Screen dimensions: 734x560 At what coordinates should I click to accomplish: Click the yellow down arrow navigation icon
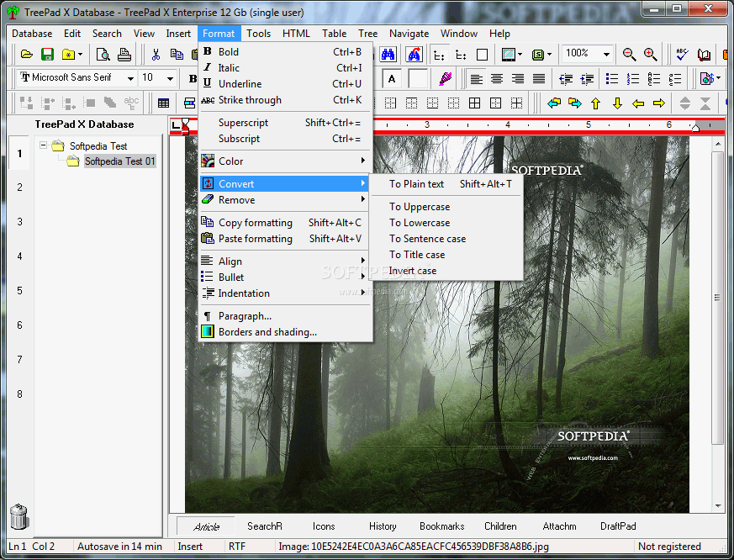click(617, 103)
